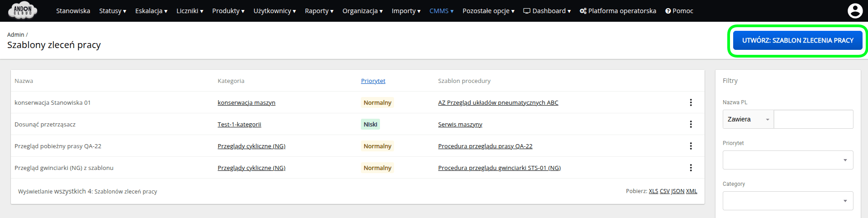868x218 pixels.
Task: Open the three-dot menu for Dosunąć przetrząsacz
Action: point(690,124)
